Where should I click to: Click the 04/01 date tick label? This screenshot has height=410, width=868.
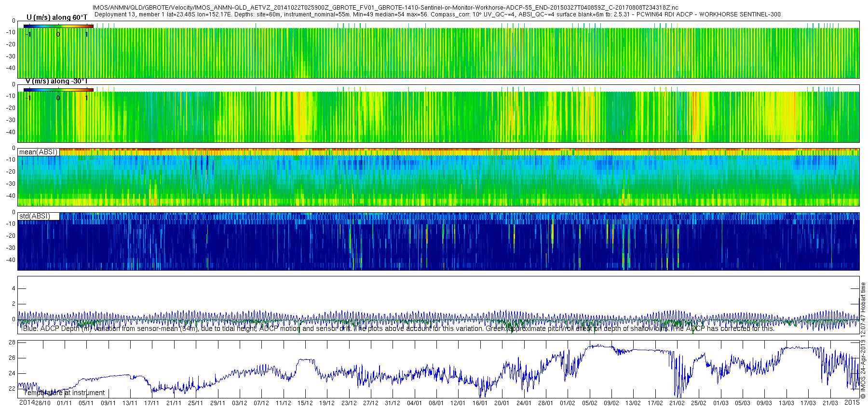tap(414, 403)
